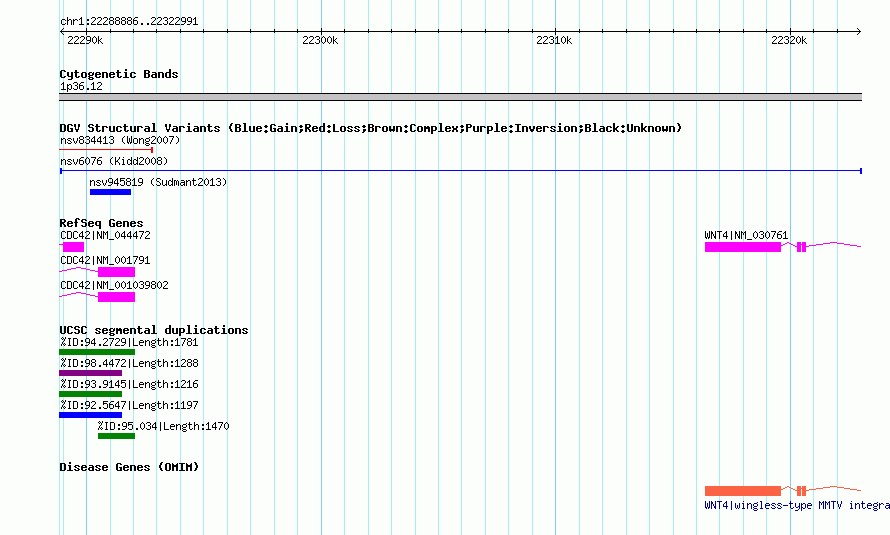Image resolution: width=890 pixels, height=535 pixels.
Task: Click the UCSC segmental duplications track title
Action: pos(154,330)
